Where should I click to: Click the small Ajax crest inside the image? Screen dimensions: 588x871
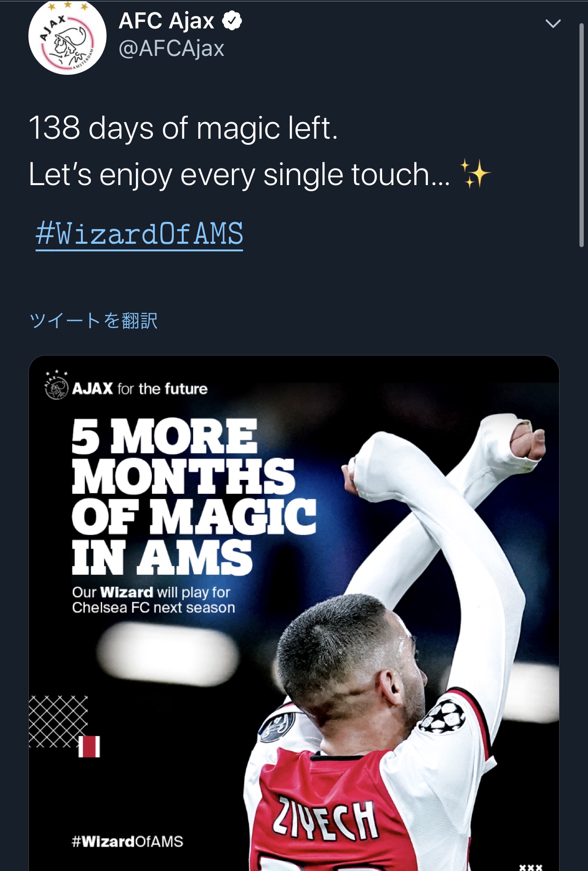click(x=56, y=385)
